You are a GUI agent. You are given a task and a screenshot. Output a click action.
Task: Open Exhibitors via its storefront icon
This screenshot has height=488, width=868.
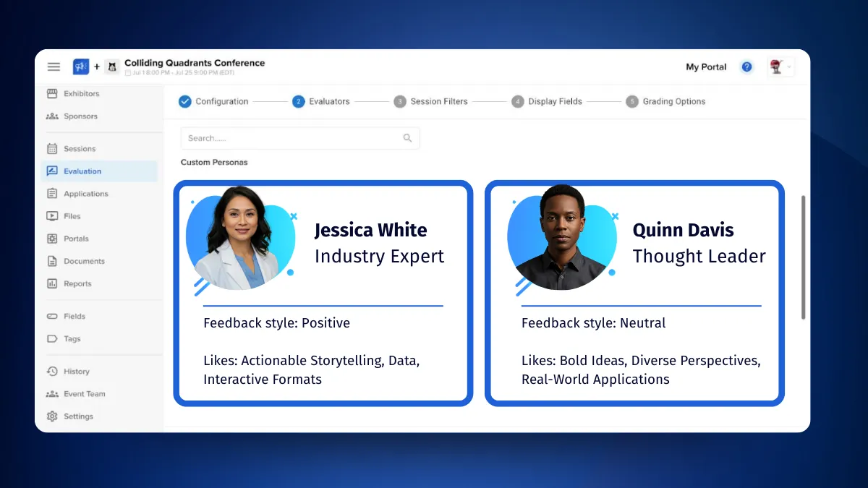[52, 93]
